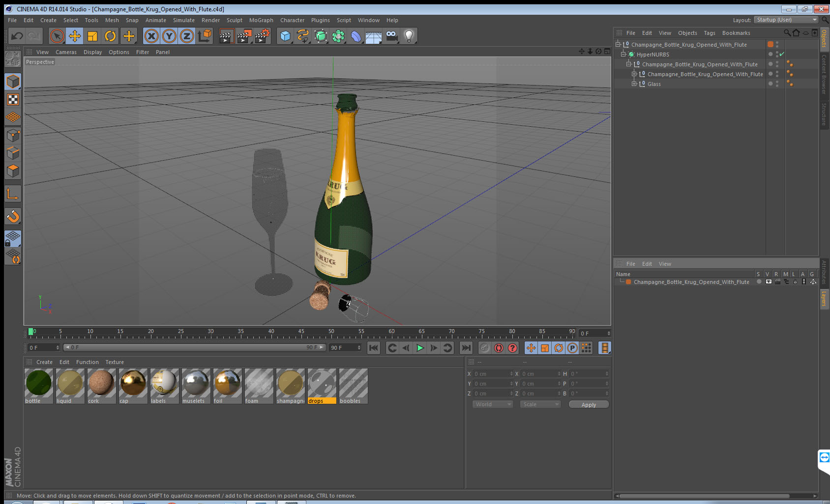Click Make Editable icon in left palette
Viewport: 830px width, 504px height.
click(13, 59)
